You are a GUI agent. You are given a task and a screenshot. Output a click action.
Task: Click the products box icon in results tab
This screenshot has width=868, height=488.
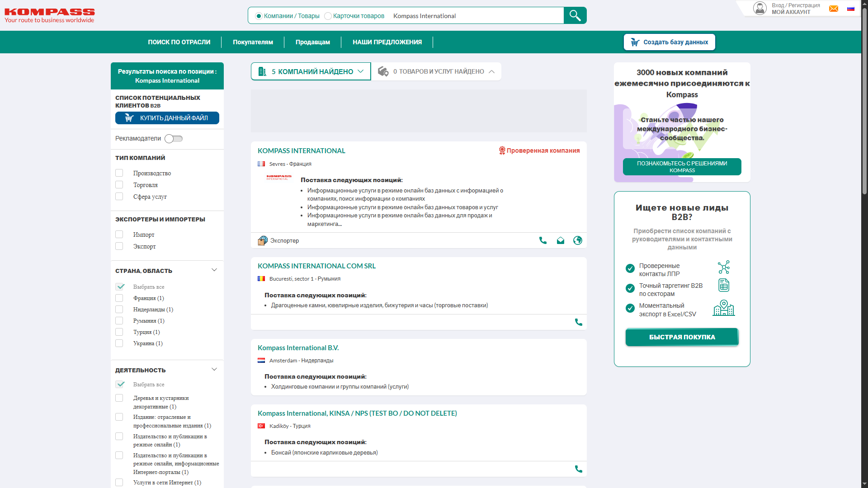[383, 71]
